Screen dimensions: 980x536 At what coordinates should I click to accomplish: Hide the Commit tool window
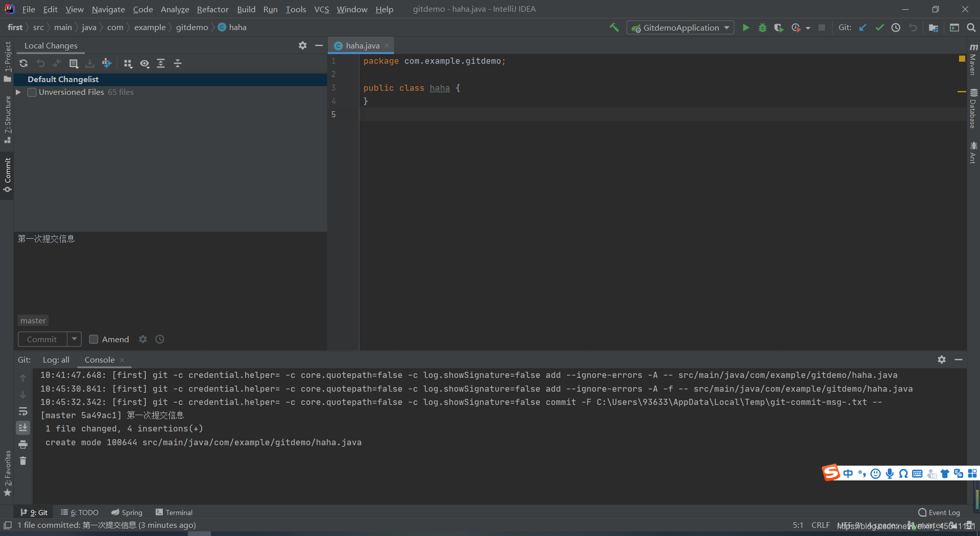[319, 45]
